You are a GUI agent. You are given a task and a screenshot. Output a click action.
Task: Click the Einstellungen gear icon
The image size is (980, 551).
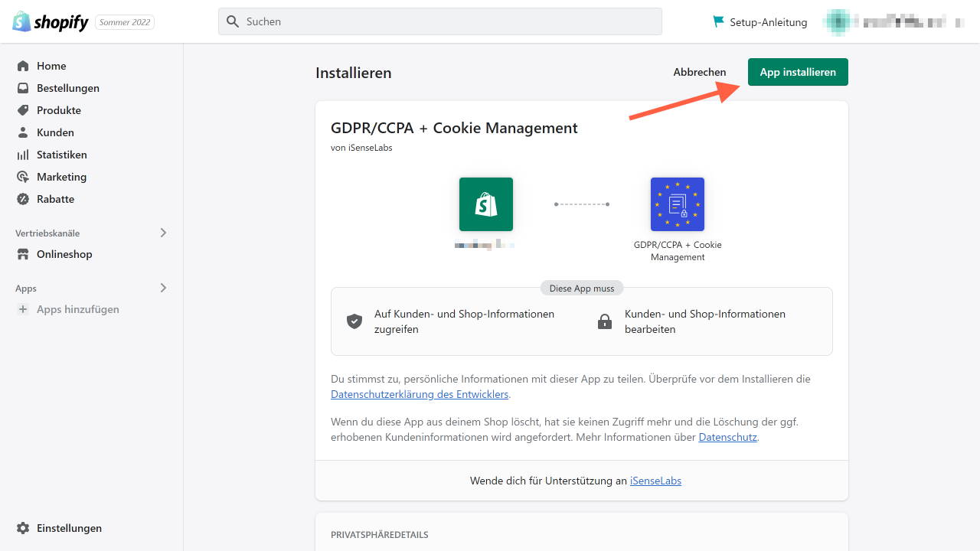[x=23, y=528]
